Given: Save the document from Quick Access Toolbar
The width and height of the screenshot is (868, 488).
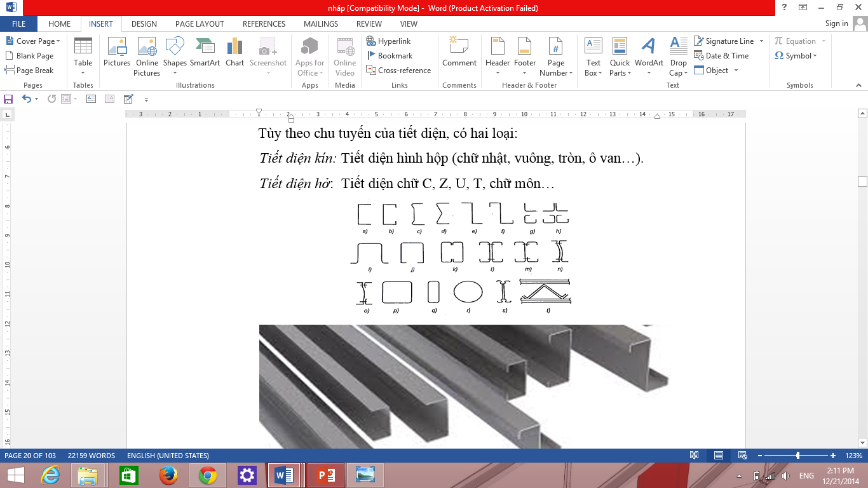Looking at the screenshot, I should point(8,98).
